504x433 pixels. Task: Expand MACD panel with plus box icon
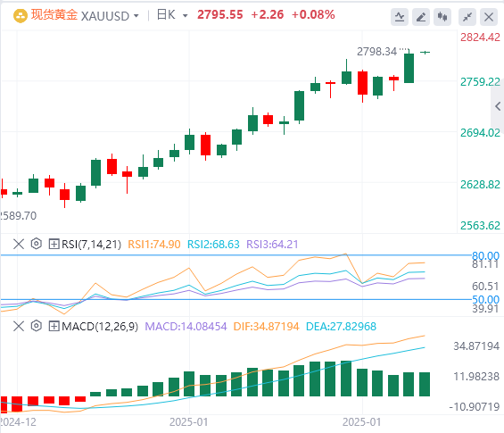(x=54, y=326)
